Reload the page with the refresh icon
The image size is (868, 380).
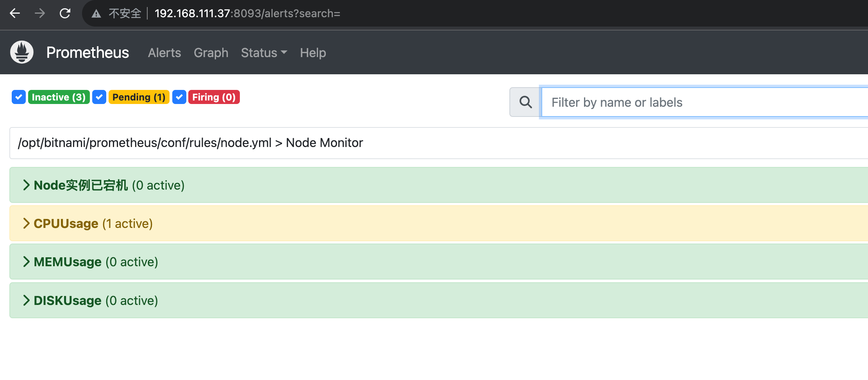pos(65,13)
